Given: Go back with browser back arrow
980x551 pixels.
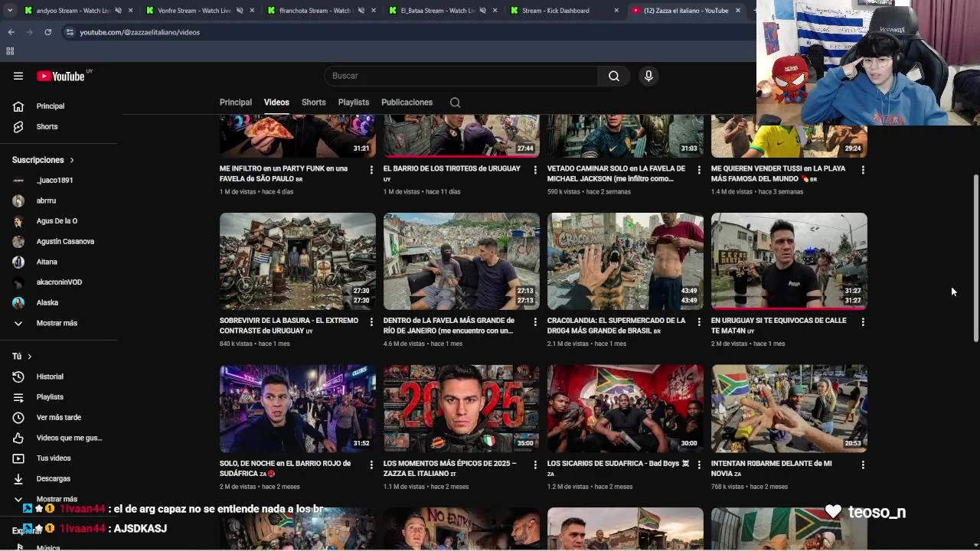Looking at the screenshot, I should pos(11,32).
